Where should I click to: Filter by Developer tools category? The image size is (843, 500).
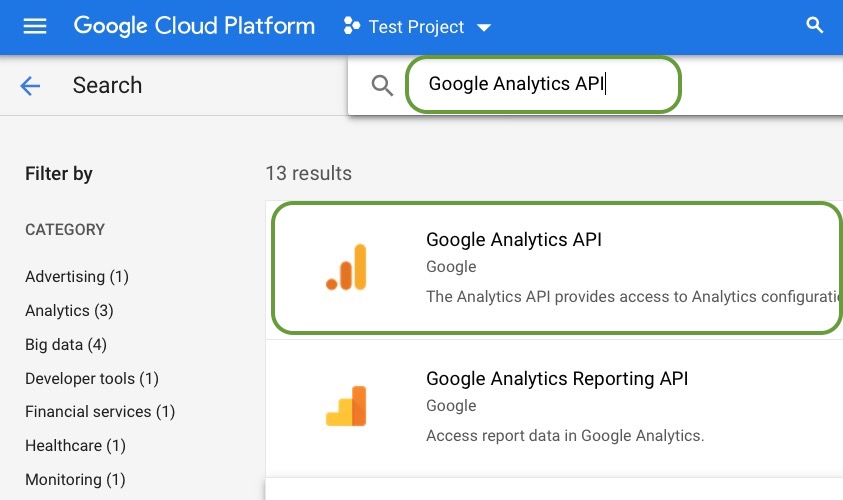[92, 379]
